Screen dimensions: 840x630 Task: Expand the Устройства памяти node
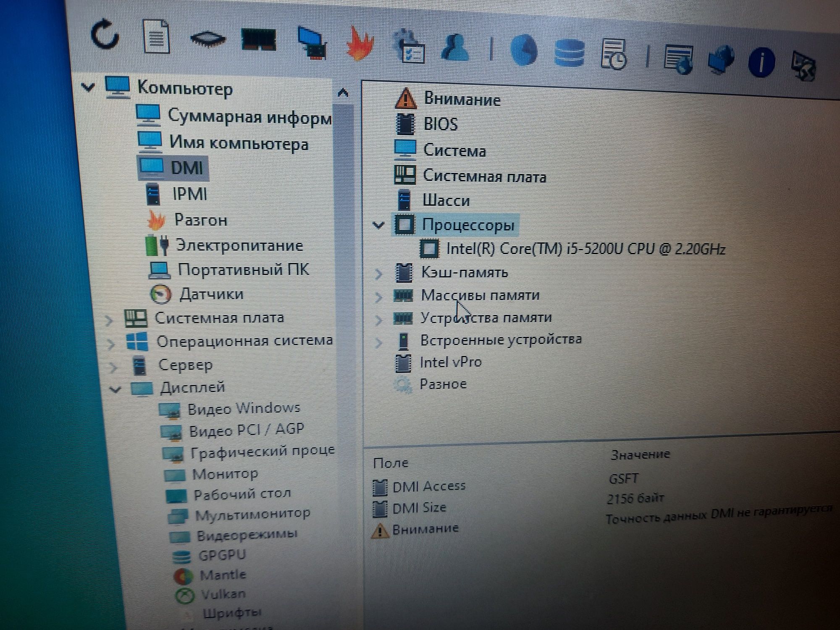click(378, 320)
